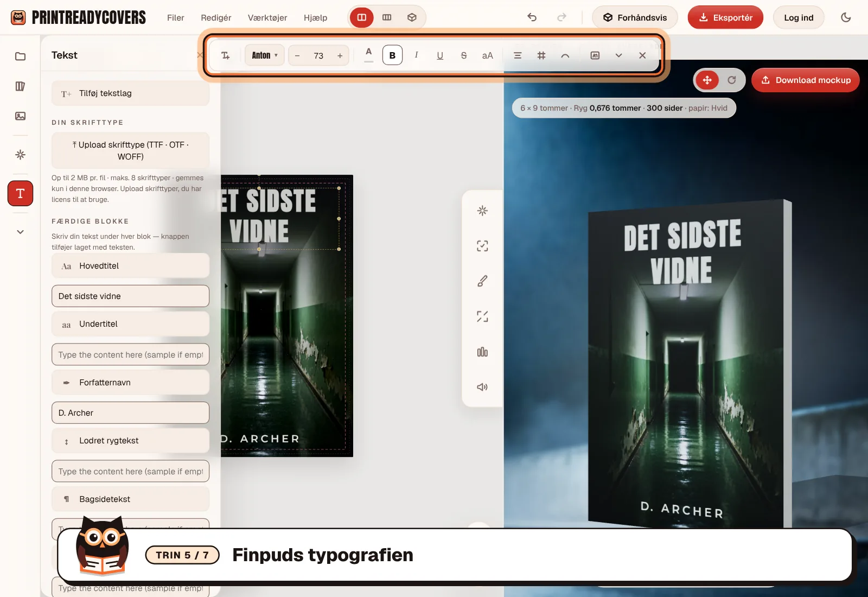Open the spacing grid icon in toolbar
Screen dimensions: 868x597
click(541, 55)
